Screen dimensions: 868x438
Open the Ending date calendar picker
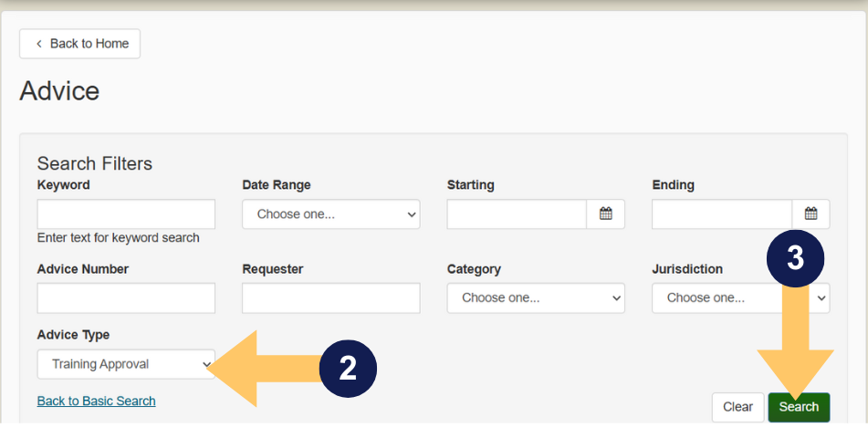(810, 214)
